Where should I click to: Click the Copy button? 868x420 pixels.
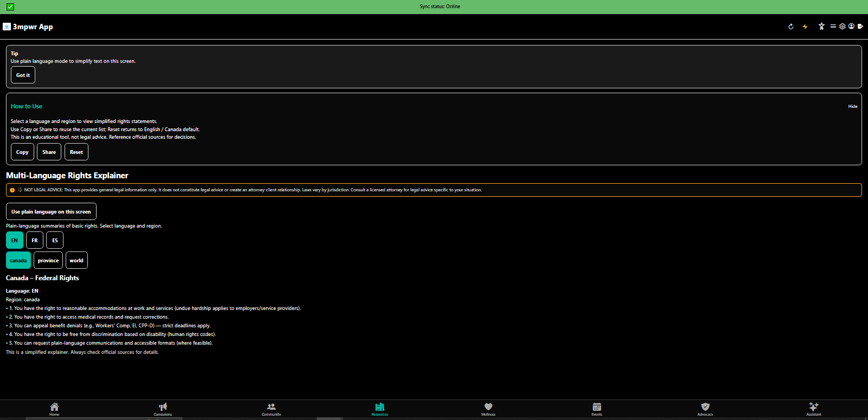pyautogui.click(x=22, y=152)
